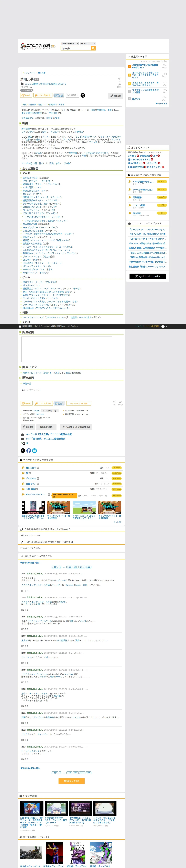Select 生放送 in the dark navbar
The image size is (186, 868).
pos(36,326)
